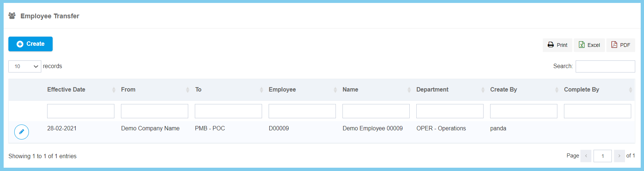The width and height of the screenshot is (644, 171).
Task: Sort the table by From column
Action: [128, 90]
